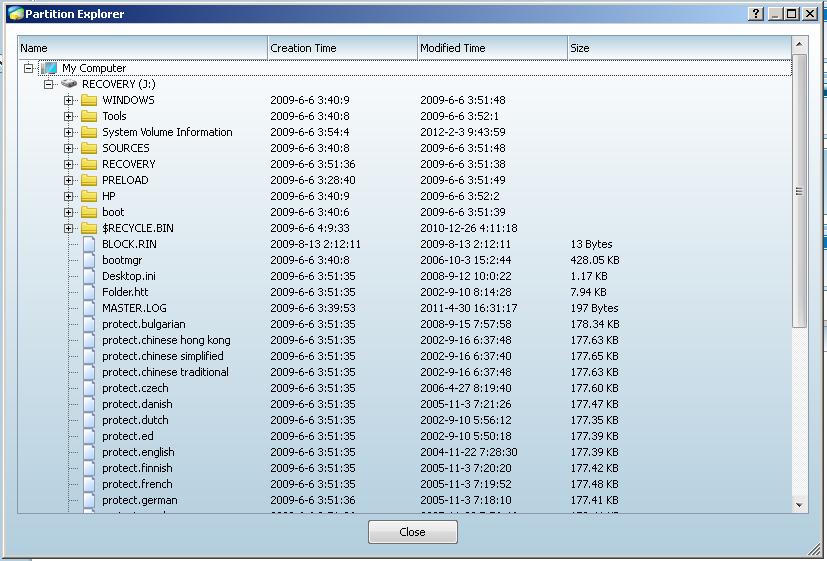Viewport: 827px width, 561px height.
Task: Expand the WINDOWS folder
Action: (69, 100)
